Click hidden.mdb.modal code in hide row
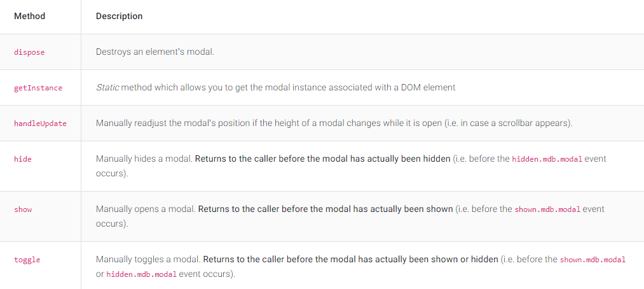The width and height of the screenshot is (644, 289). tap(547, 159)
